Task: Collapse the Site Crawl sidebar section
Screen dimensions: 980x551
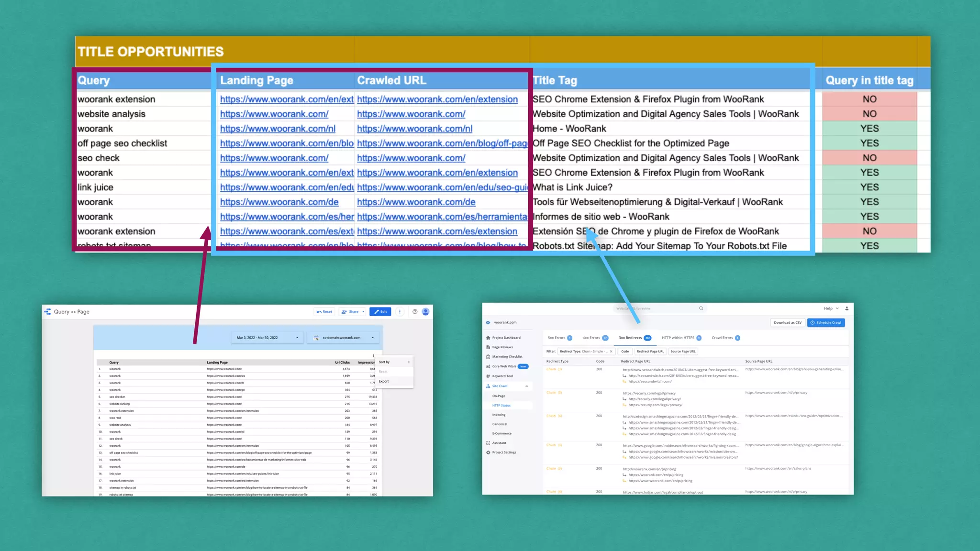Action: click(527, 386)
